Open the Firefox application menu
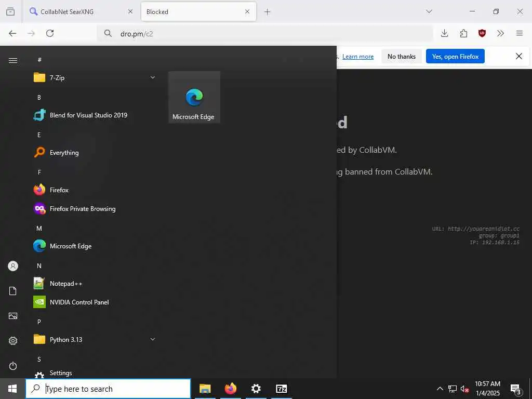The image size is (532, 399). pyautogui.click(x=520, y=33)
